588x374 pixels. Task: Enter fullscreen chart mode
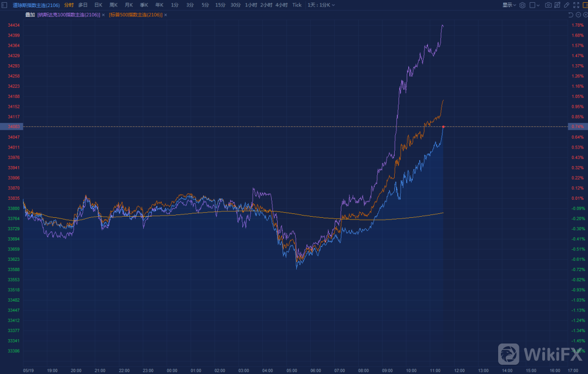click(x=576, y=5)
